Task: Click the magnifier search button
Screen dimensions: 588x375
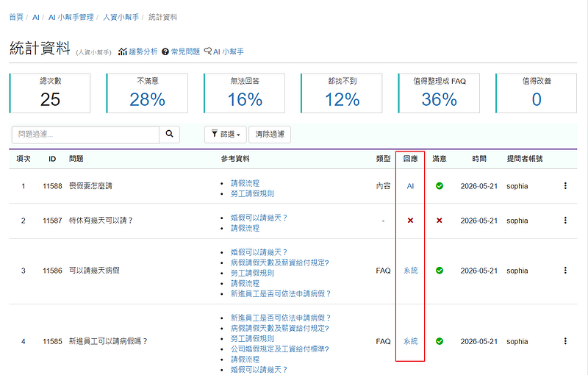Action: coord(170,135)
